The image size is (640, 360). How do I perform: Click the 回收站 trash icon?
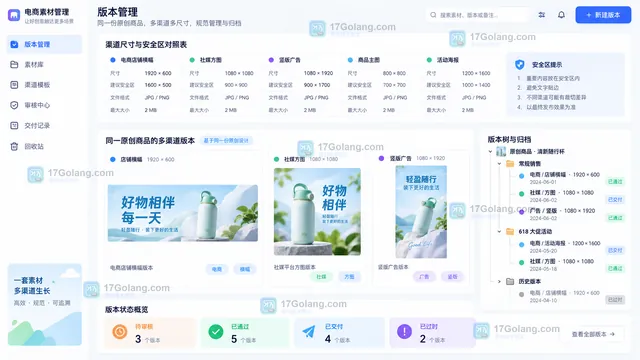point(14,146)
